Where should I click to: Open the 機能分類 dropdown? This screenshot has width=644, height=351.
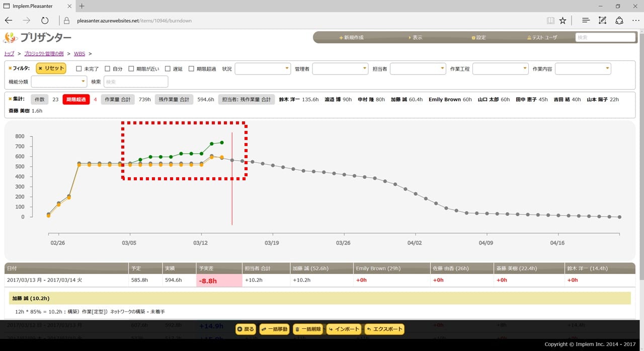[59, 82]
